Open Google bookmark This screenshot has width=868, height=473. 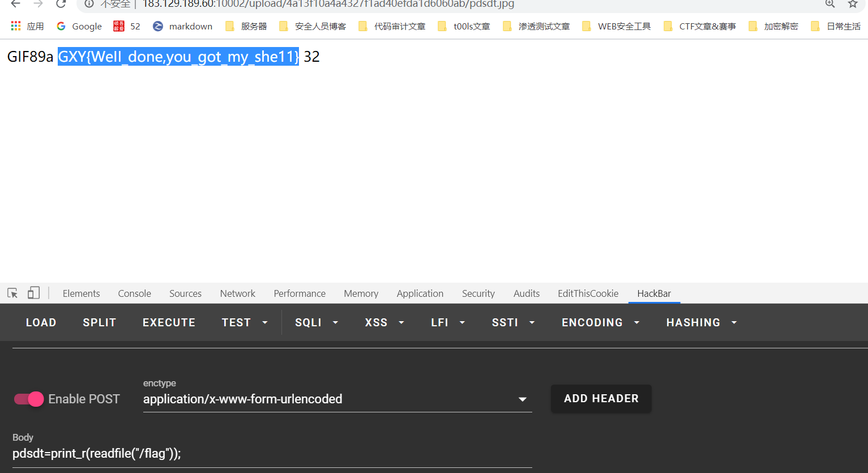coord(79,26)
